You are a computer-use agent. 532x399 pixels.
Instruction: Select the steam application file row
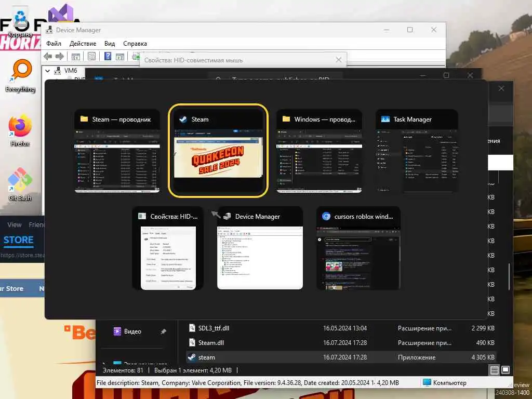(341, 357)
